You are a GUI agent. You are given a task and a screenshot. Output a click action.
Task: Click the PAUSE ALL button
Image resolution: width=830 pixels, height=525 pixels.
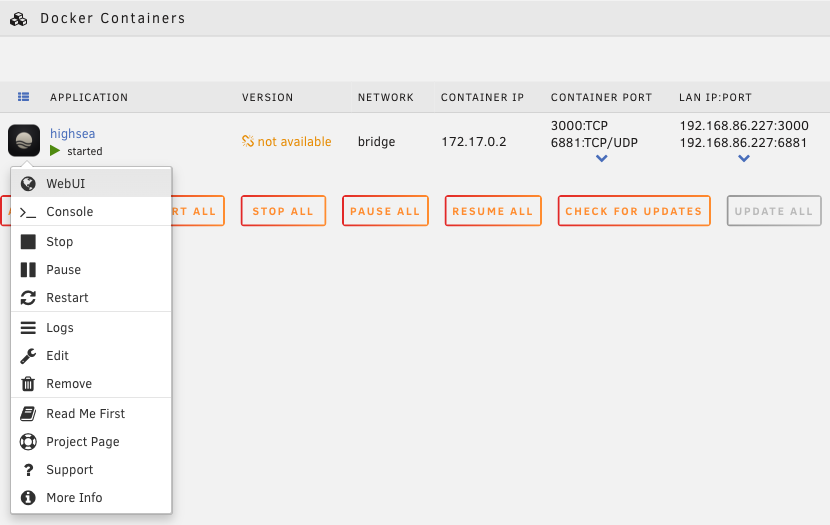[385, 211]
